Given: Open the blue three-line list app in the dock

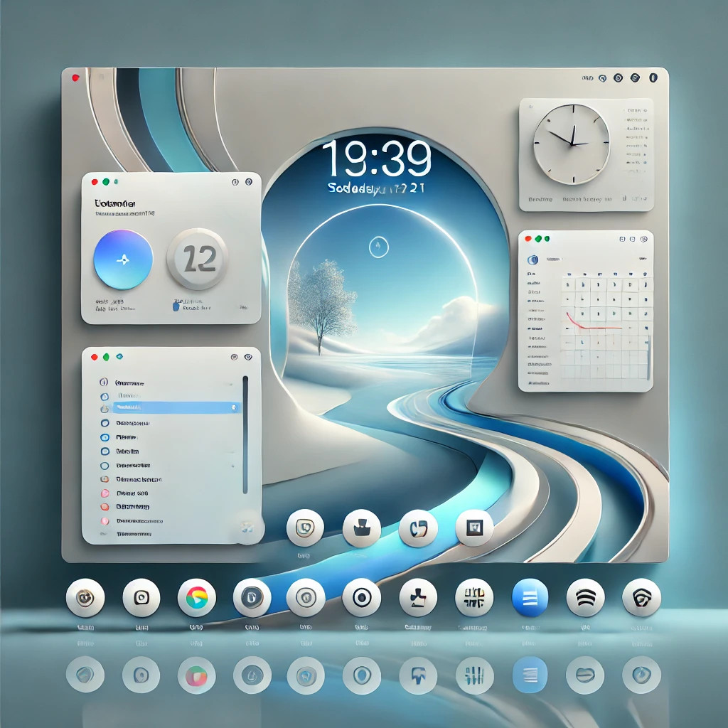Looking at the screenshot, I should coord(530,597).
